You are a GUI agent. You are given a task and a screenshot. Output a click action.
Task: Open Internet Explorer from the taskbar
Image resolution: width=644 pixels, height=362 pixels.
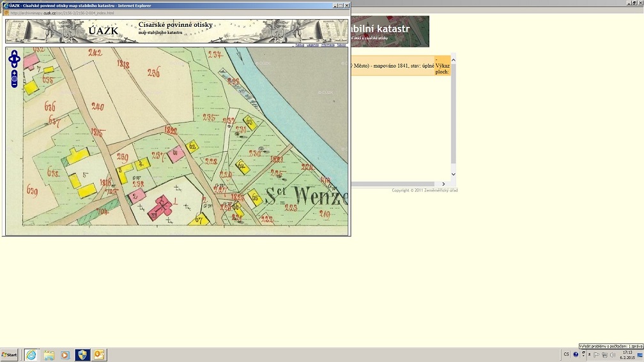point(31,354)
